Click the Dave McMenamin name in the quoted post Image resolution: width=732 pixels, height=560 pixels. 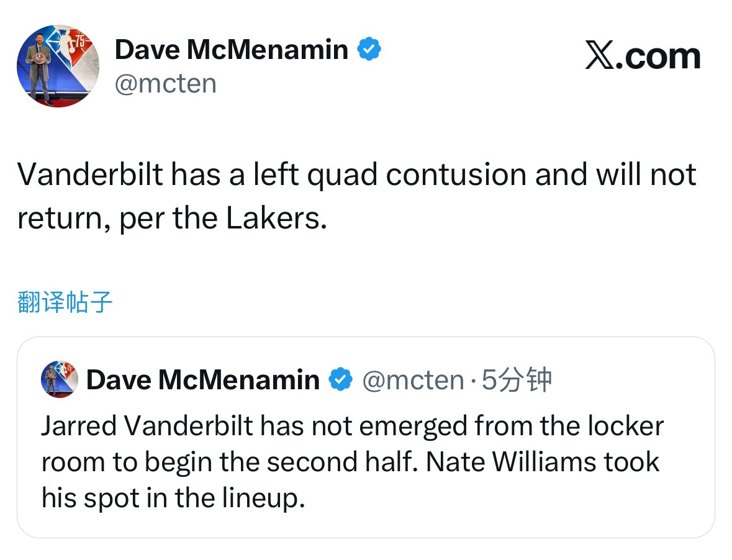click(202, 379)
